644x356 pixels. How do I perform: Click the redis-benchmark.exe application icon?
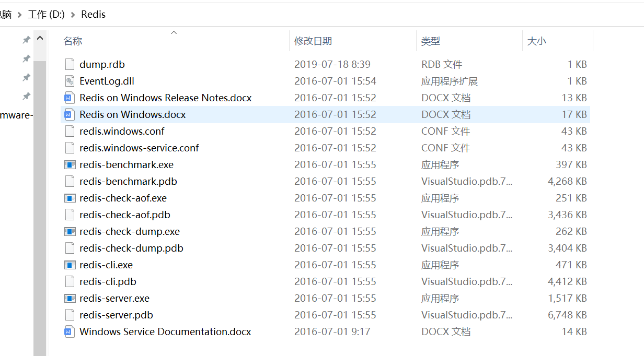[70, 164]
